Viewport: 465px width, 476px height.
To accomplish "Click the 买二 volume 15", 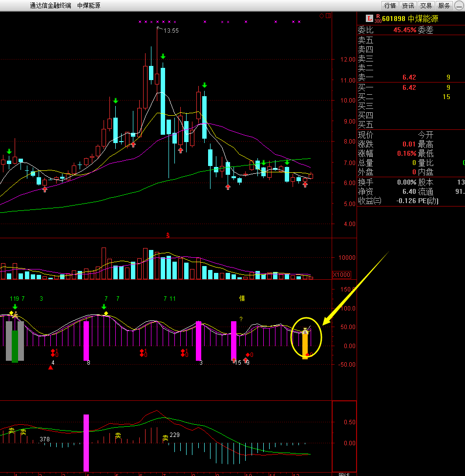I will click(x=446, y=97).
